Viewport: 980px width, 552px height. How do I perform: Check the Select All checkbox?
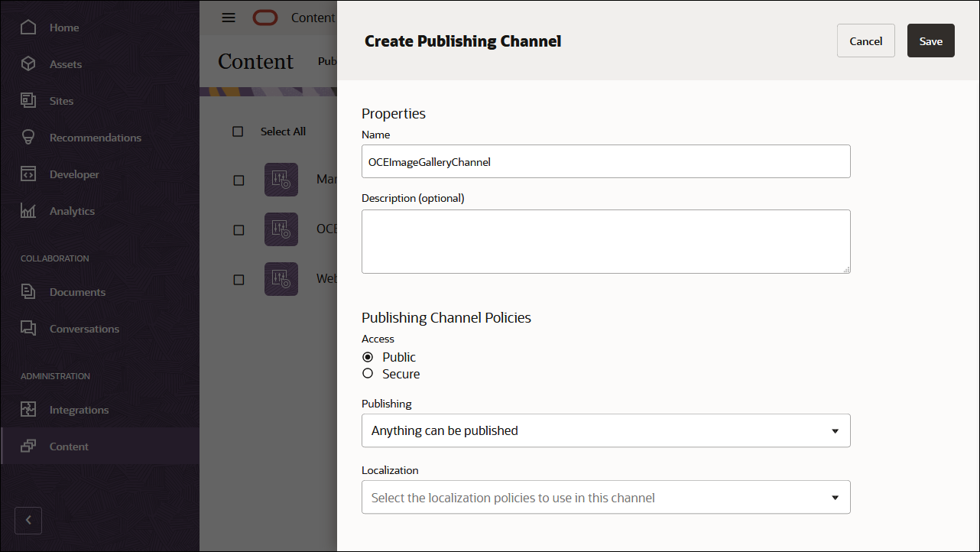[x=238, y=132]
